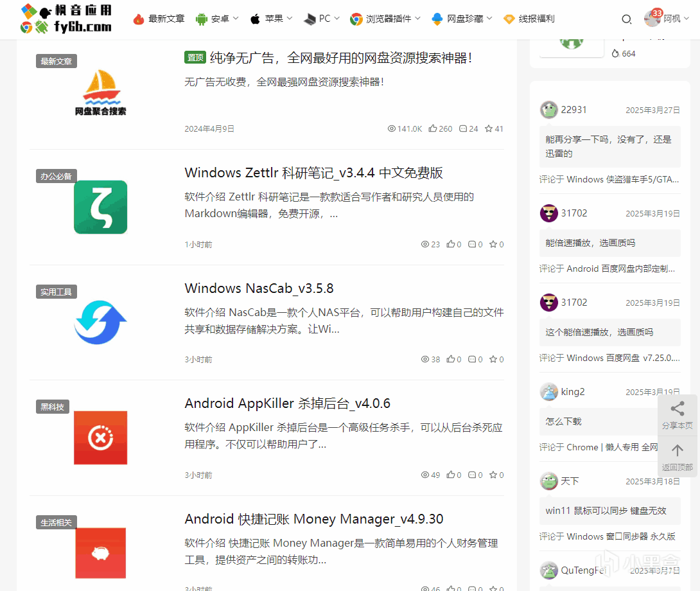
Task: Click the cloud icon beside 网盘珍藏
Action: pyautogui.click(x=437, y=19)
